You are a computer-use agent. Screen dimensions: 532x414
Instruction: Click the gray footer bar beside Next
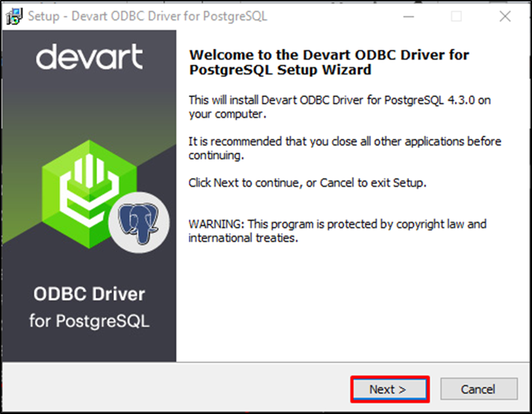(176, 387)
